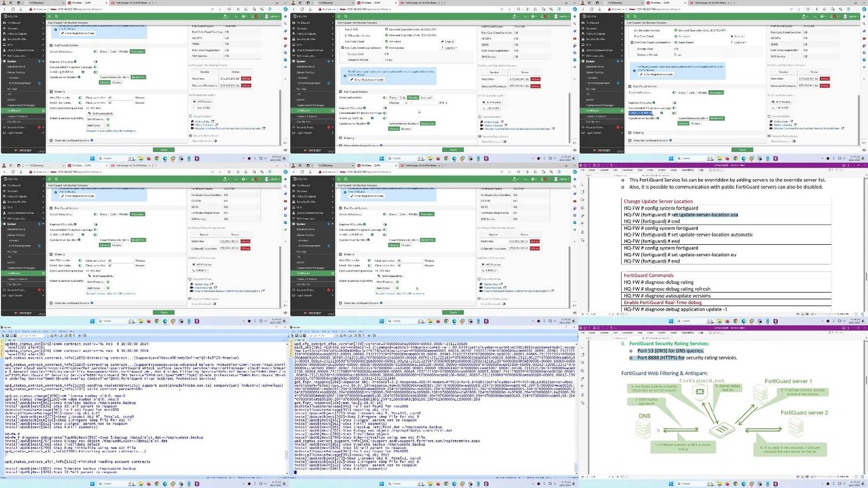Open the Upgrade dropdown in the Weekly-schedule frame
868x488 pixels.
coord(449,48)
